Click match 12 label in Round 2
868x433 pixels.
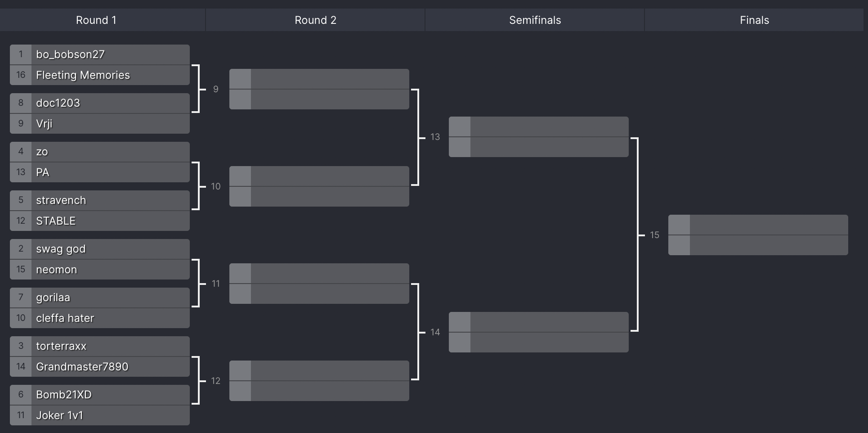pos(216,381)
